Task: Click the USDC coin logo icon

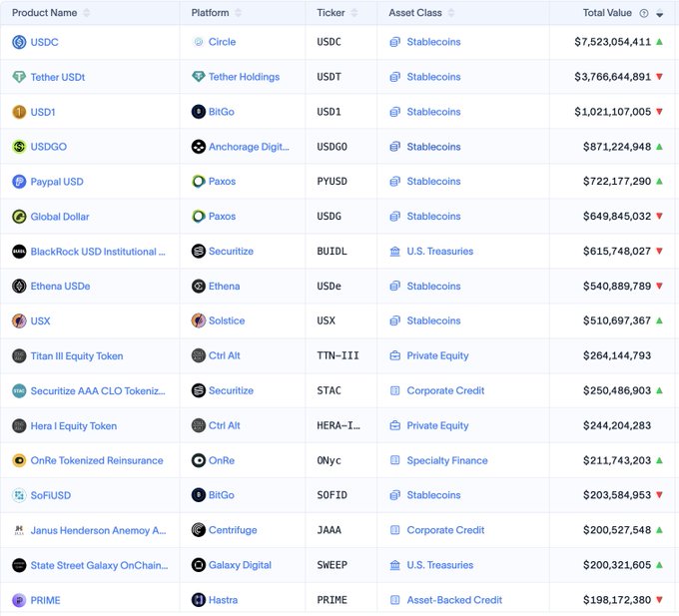Action: [19, 42]
